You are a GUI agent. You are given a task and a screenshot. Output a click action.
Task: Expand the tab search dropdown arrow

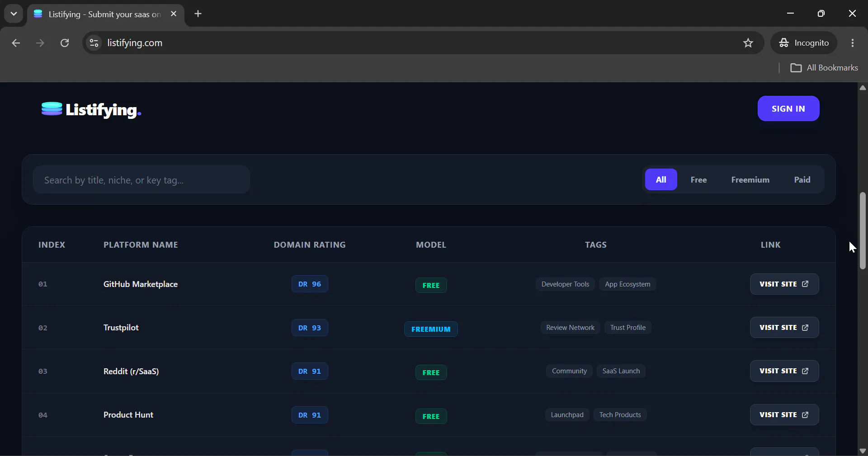point(14,14)
